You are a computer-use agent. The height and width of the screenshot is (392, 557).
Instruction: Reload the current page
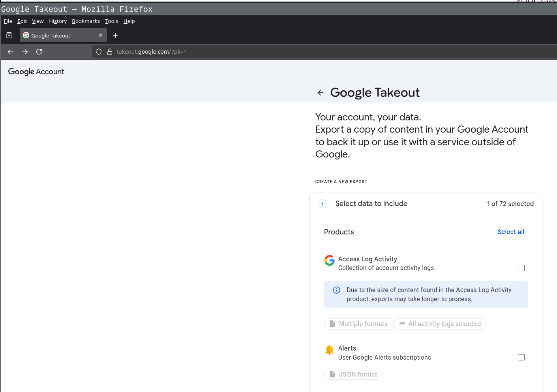(x=39, y=52)
